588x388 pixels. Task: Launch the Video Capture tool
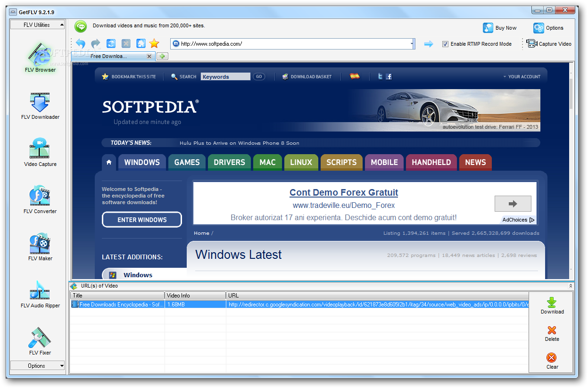(x=40, y=152)
